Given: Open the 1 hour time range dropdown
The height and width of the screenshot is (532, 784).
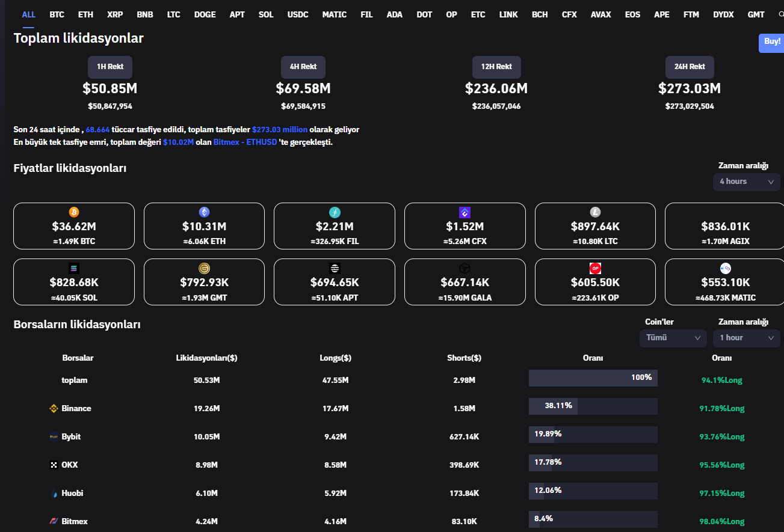Looking at the screenshot, I should (x=746, y=338).
